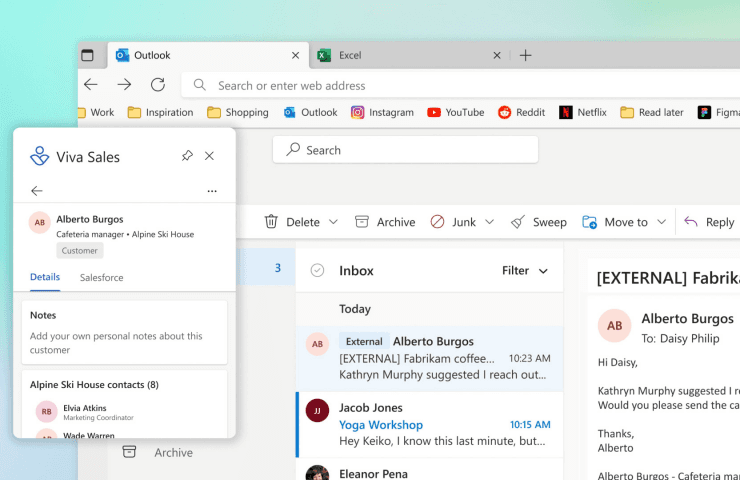The height and width of the screenshot is (480, 740).
Task: Switch to the Salesforce tab
Action: [102, 277]
